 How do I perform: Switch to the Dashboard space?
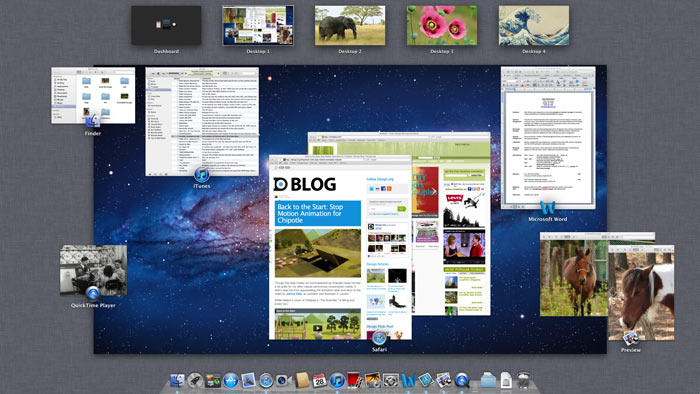click(166, 25)
